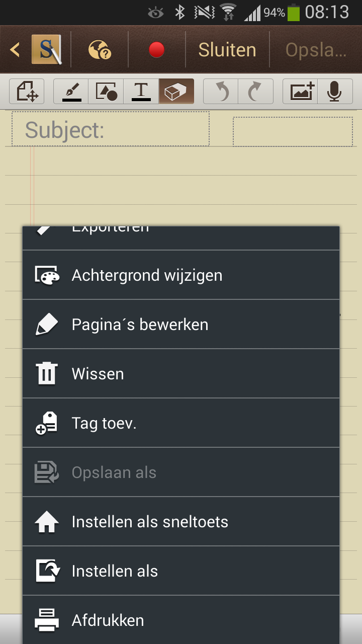Tap the Subject input field
Image resolution: width=362 pixels, height=644 pixels.
tap(111, 129)
